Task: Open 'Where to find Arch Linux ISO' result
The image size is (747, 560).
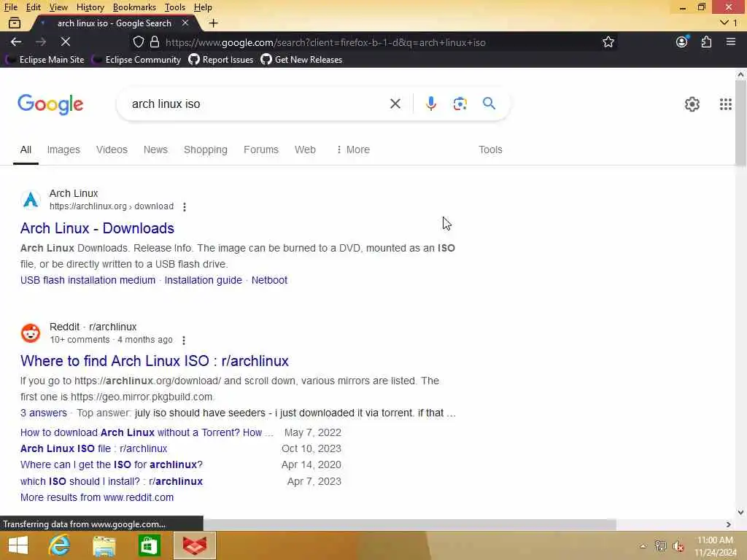Action: point(155,361)
